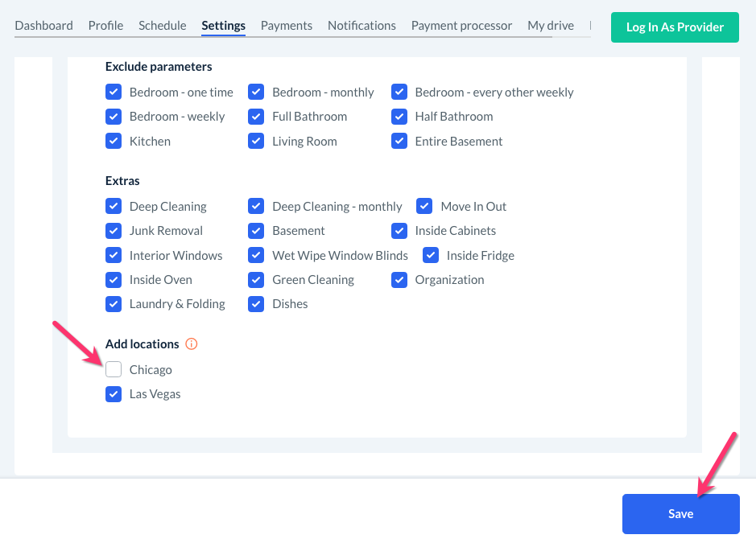Toggle Entire Basement exclude parameter
Screen dimensions: 756x543
[x=399, y=141]
